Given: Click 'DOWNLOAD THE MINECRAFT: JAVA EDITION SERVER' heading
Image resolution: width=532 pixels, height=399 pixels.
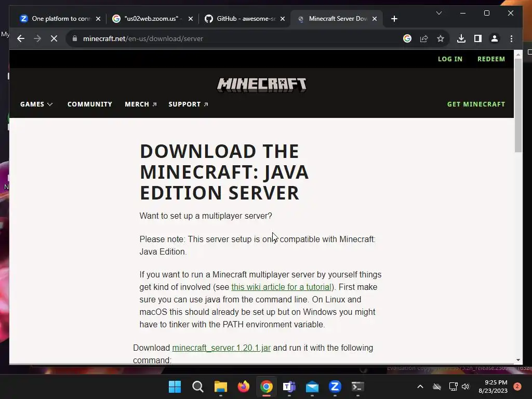Looking at the screenshot, I should [224, 172].
